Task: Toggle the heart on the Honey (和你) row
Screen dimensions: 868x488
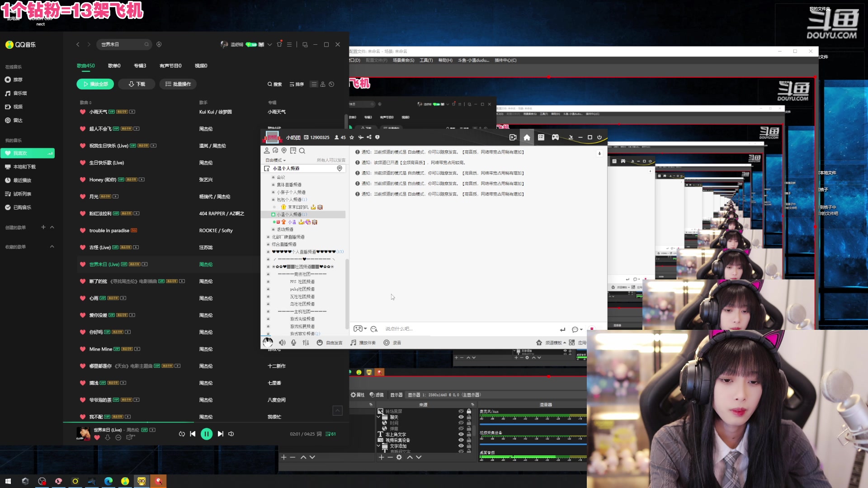Action: click(83, 179)
